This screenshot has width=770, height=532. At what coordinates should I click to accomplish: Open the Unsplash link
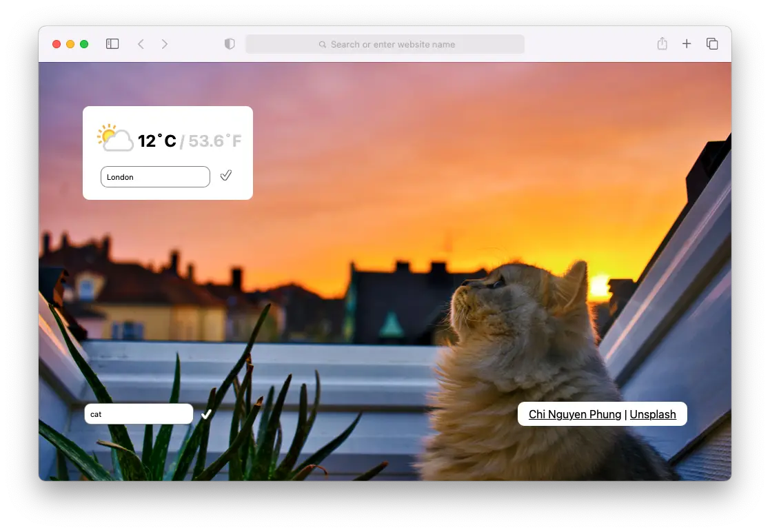653,414
